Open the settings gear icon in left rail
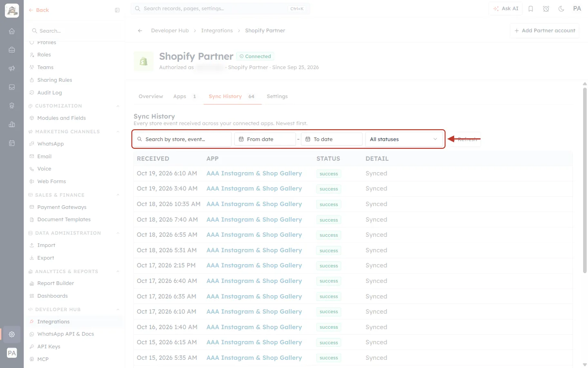Image resolution: width=588 pixels, height=368 pixels. coord(12,334)
